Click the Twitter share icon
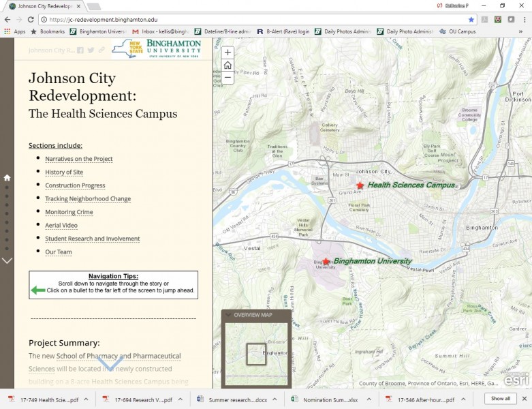 pyautogui.click(x=91, y=50)
